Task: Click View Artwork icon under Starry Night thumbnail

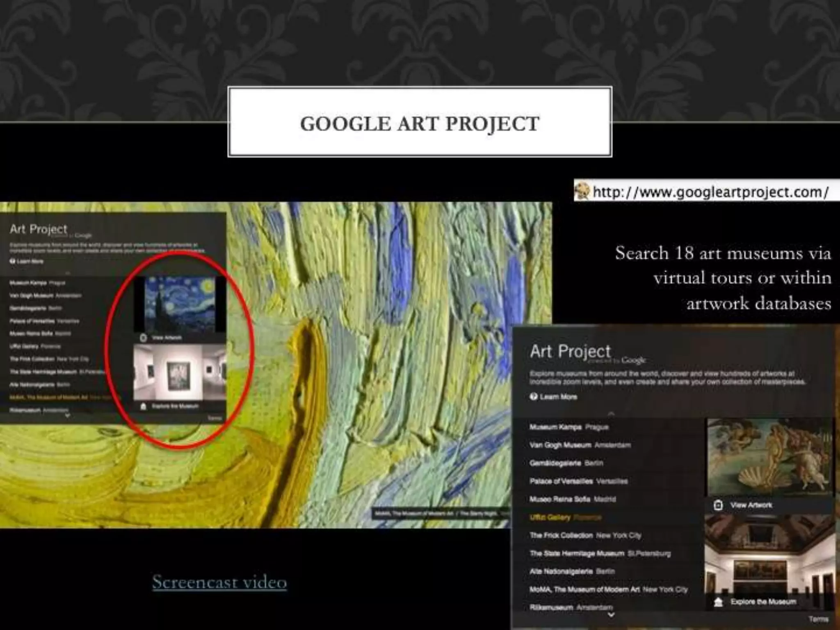Action: pos(143,338)
